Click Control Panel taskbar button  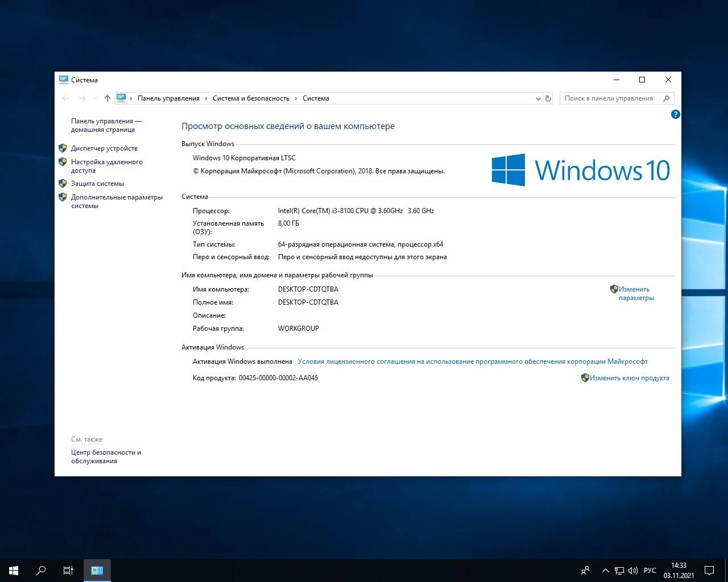97,571
